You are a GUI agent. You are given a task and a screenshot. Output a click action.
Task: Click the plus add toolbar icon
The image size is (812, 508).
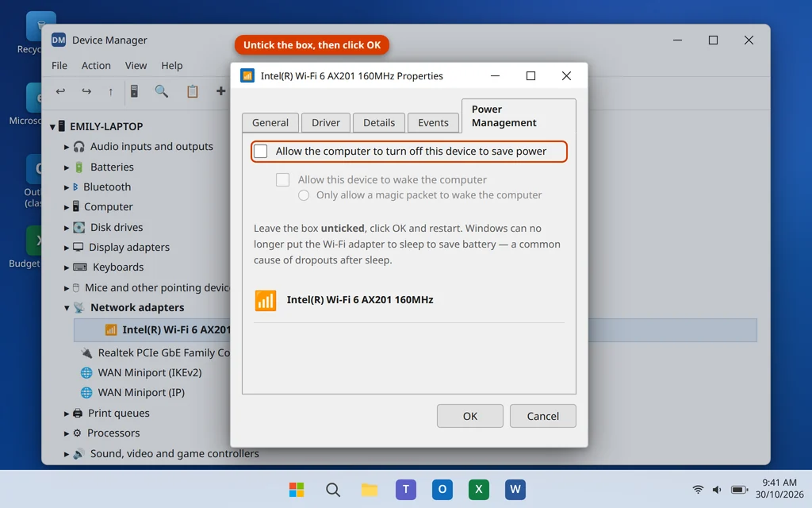click(x=221, y=91)
